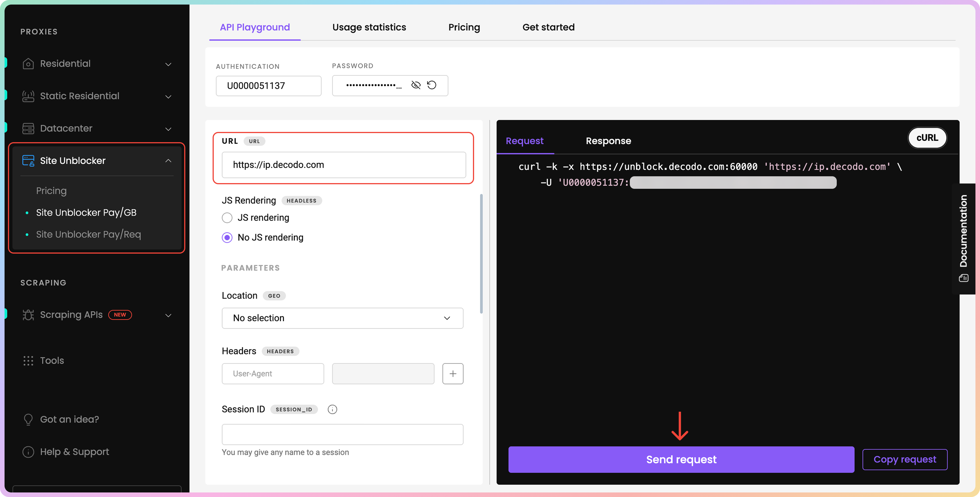980x497 pixels.
Task: Click the Copy request button
Action: coord(904,460)
